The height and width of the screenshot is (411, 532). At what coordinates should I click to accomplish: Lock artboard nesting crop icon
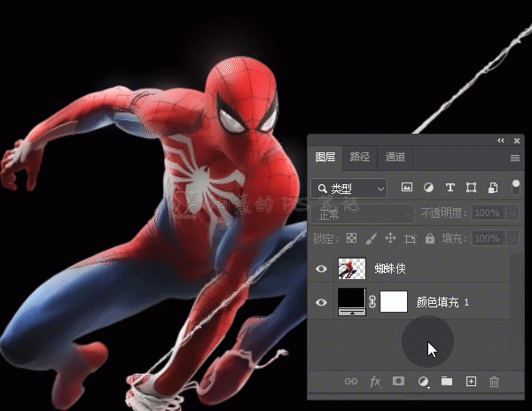pyautogui.click(x=411, y=239)
